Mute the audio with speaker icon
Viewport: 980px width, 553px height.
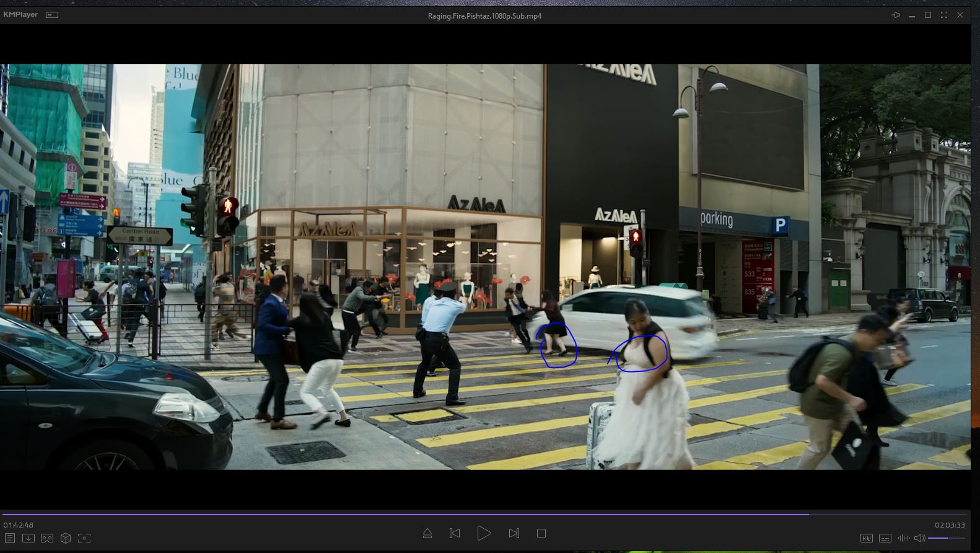920,538
